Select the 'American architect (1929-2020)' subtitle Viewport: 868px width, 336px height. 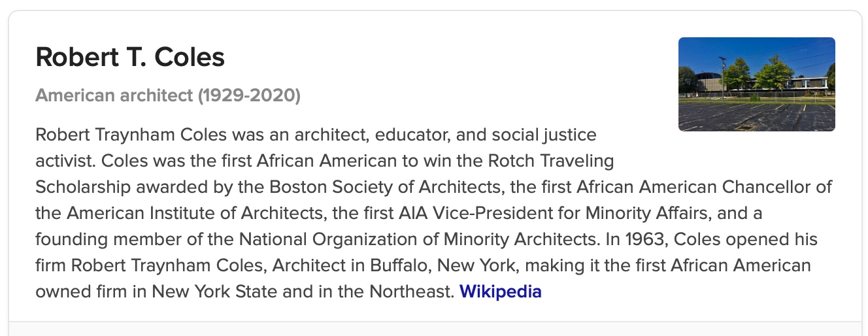(168, 96)
